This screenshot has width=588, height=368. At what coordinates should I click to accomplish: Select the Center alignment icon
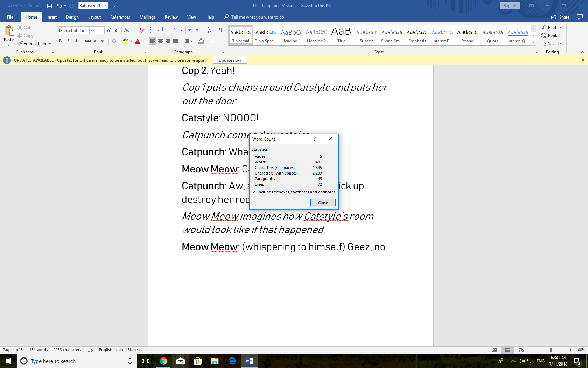160,41
